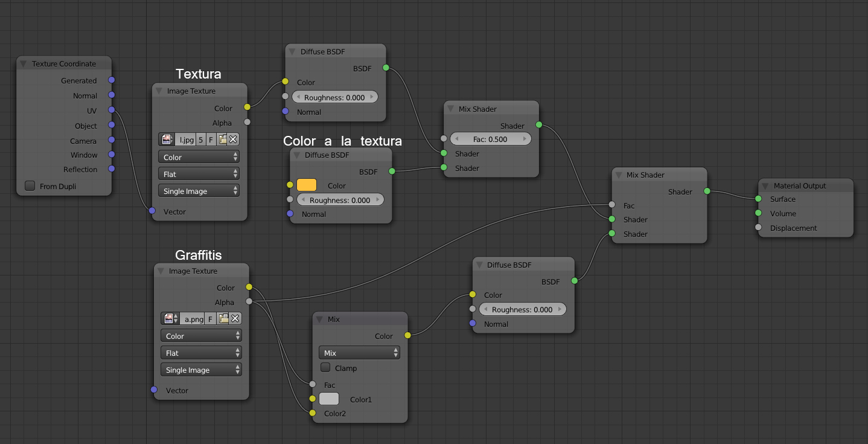This screenshot has width=868, height=444.
Task: Open the Flat projection dropdown in the l.jpg node
Action: [199, 174]
